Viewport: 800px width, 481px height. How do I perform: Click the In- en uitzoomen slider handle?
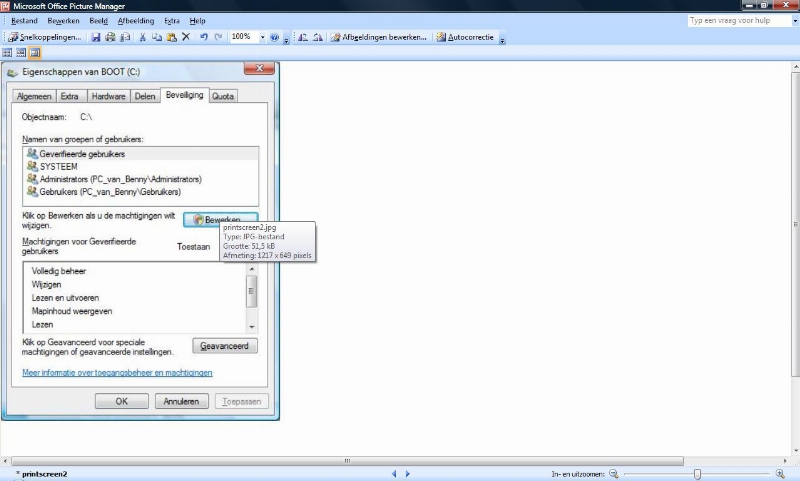click(x=697, y=474)
